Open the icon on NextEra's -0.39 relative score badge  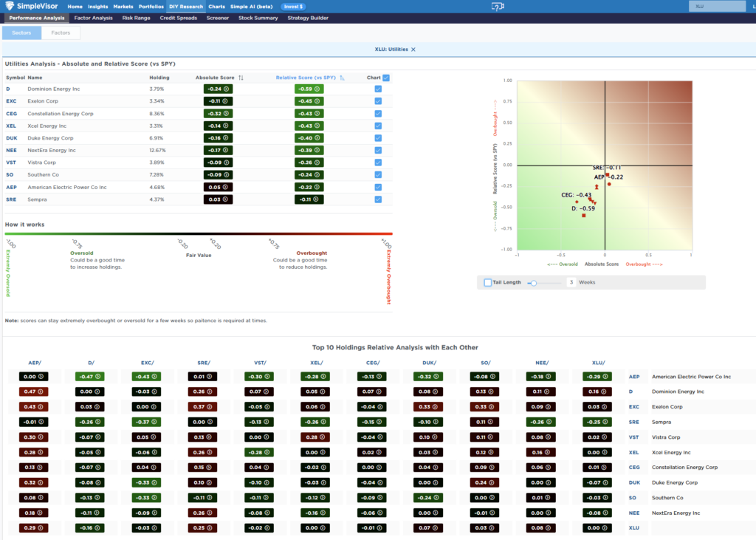[x=317, y=151]
